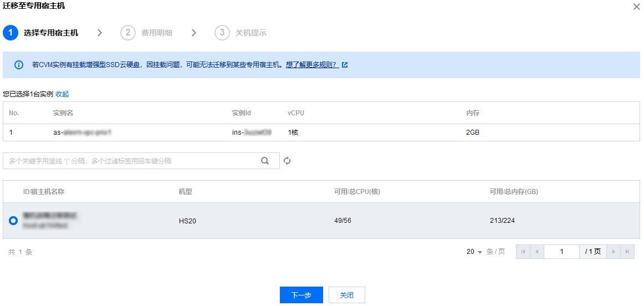This screenshot has width=644, height=306.
Task: Click the info icon in the notice banner
Action: [x=19, y=65]
